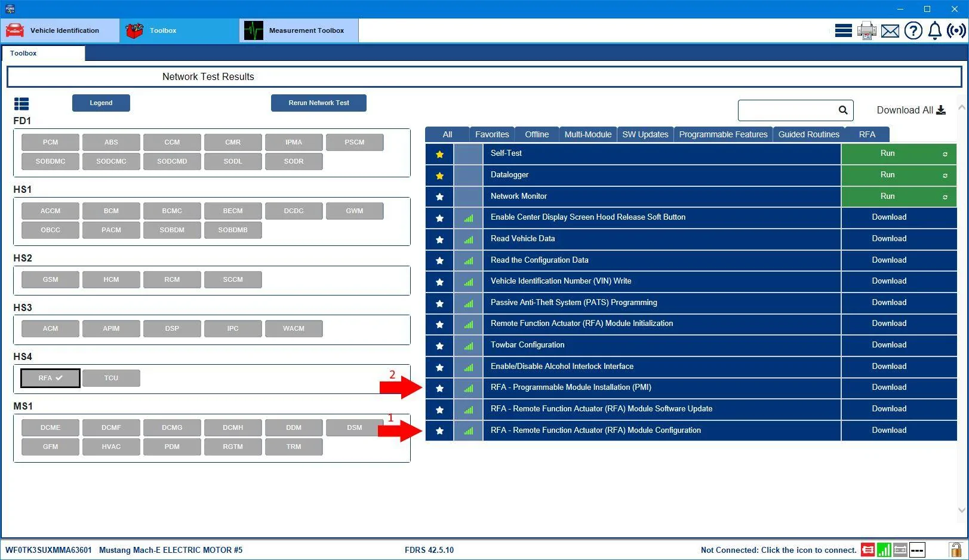Toggle favorite star for Read Vehicle Data
This screenshot has width=969, height=560.
[440, 239]
